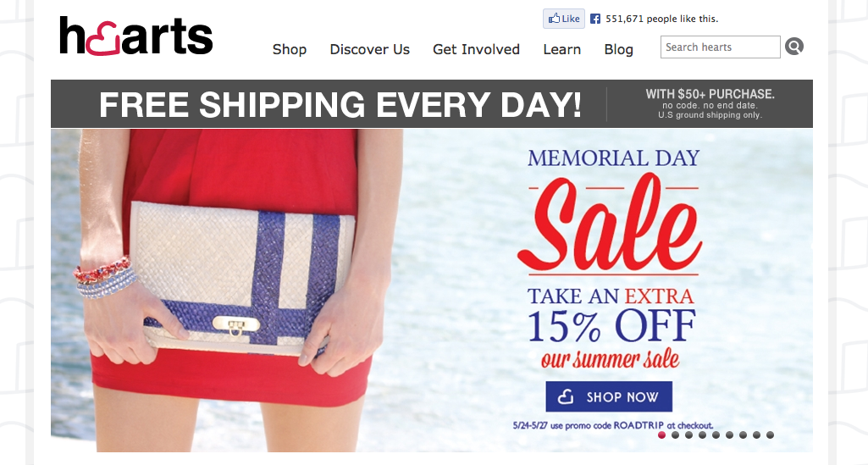Select the second carousel slide dot

pyautogui.click(x=675, y=435)
